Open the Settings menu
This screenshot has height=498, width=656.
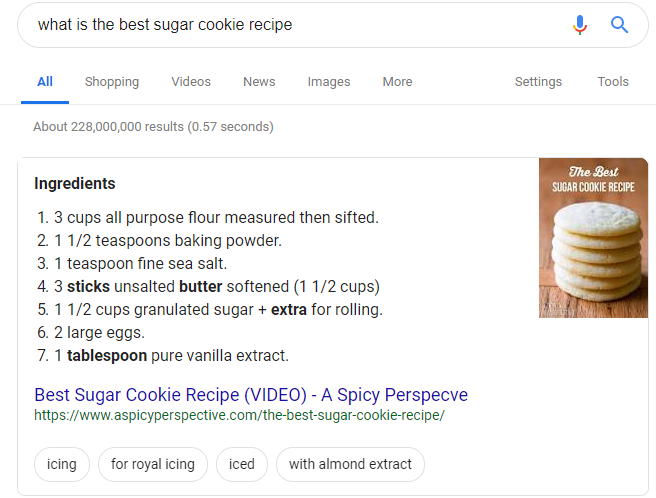tap(538, 82)
